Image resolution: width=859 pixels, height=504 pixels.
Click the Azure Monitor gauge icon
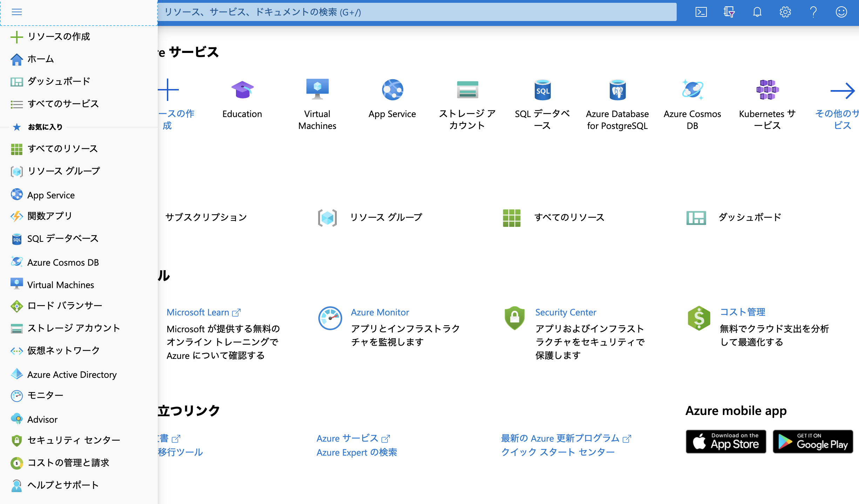pyautogui.click(x=330, y=318)
